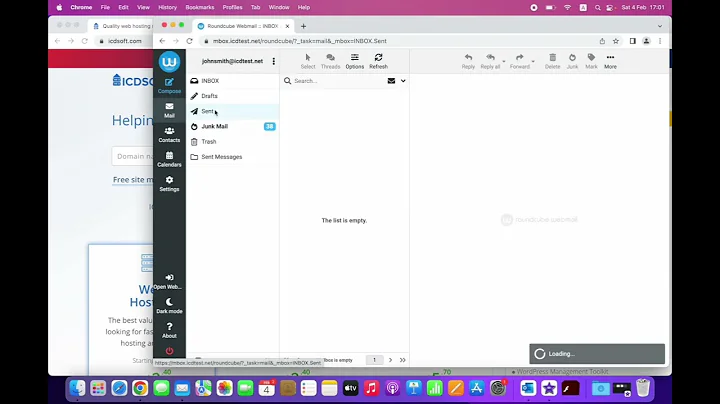Click the page number field

[374, 360]
